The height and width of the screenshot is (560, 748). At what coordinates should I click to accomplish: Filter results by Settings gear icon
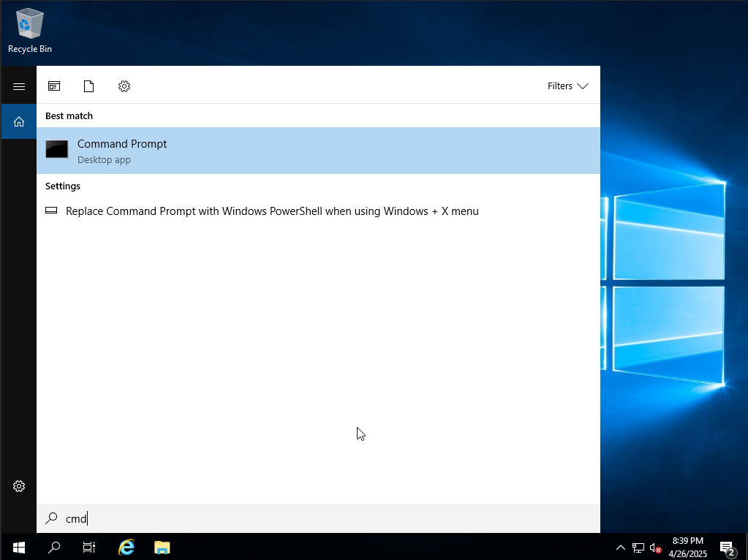124,86
